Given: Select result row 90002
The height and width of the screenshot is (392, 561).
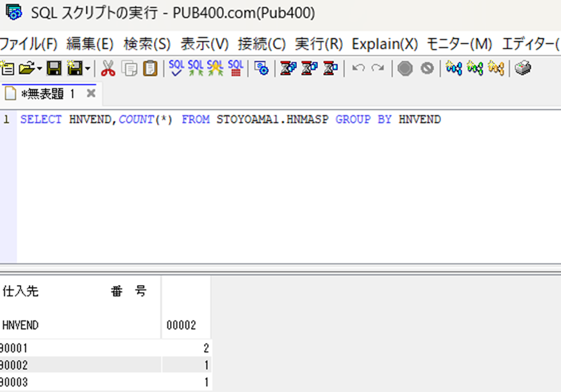Looking at the screenshot, I should [x=80, y=365].
